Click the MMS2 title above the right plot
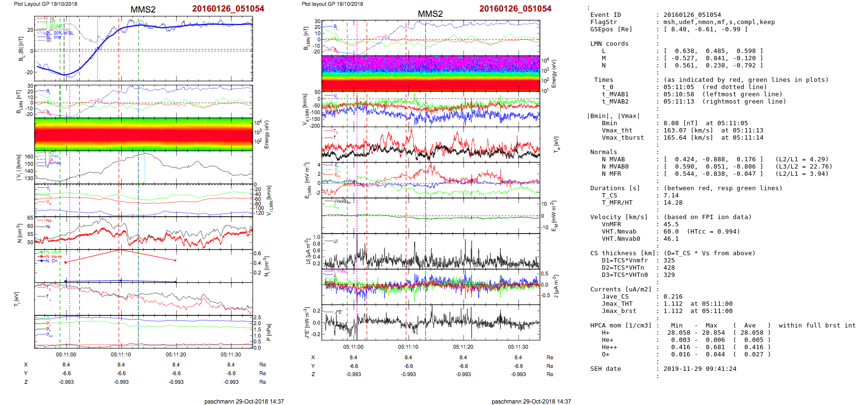The width and height of the screenshot is (868, 405). [430, 14]
